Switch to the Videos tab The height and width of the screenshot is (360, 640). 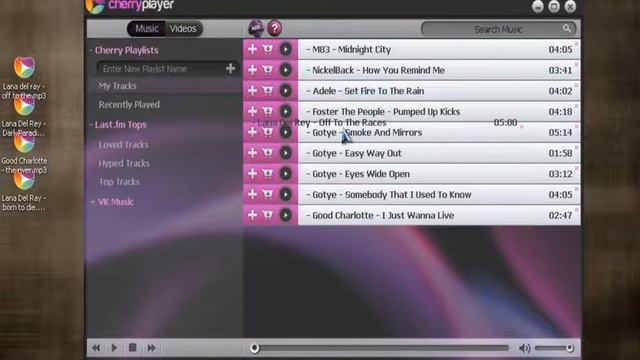[x=183, y=29]
